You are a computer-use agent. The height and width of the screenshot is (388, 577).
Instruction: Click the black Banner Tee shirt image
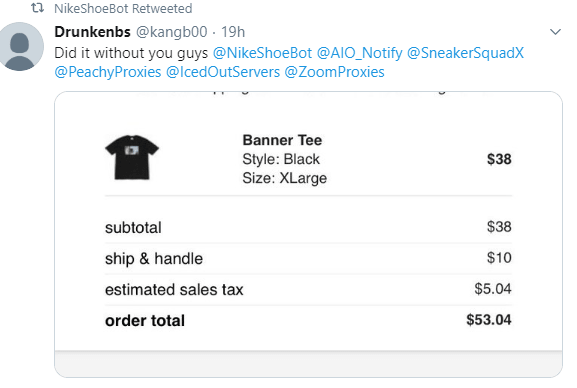pos(132,157)
